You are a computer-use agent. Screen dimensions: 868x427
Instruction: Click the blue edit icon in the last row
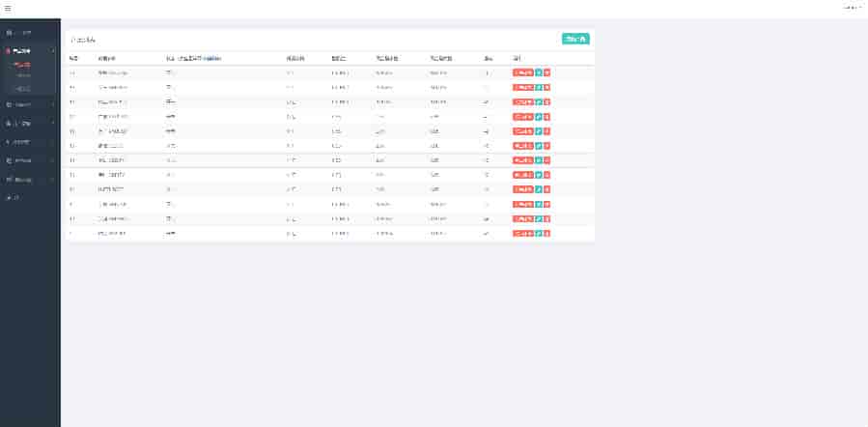[539, 234]
